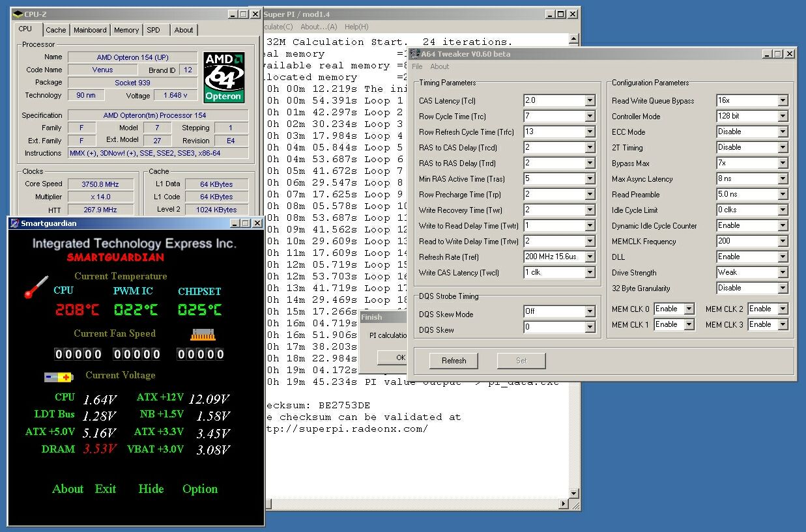This screenshot has width=806, height=532.
Task: Open the Memory tab in CPU-Z
Action: coord(126,30)
